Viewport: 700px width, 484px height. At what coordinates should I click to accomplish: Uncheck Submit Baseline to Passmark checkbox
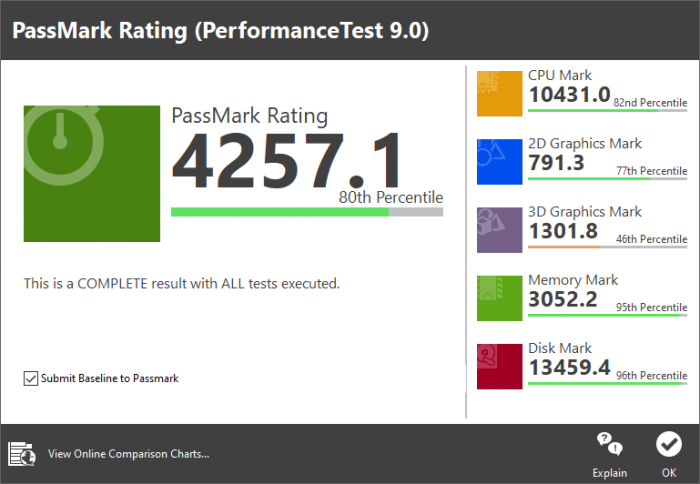point(30,379)
